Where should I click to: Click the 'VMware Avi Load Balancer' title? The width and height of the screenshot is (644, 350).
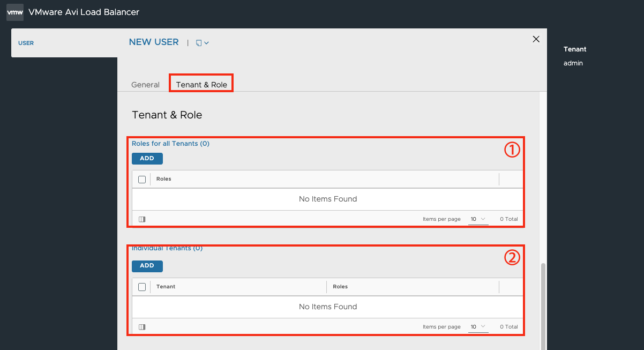tap(84, 12)
